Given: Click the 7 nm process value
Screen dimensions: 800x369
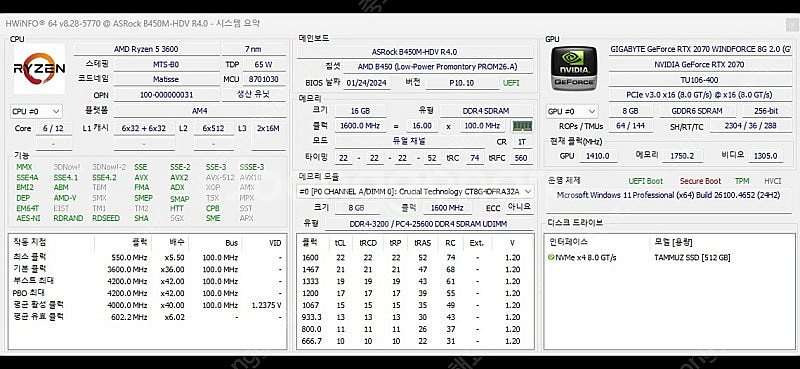Looking at the screenshot, I should pos(254,50).
